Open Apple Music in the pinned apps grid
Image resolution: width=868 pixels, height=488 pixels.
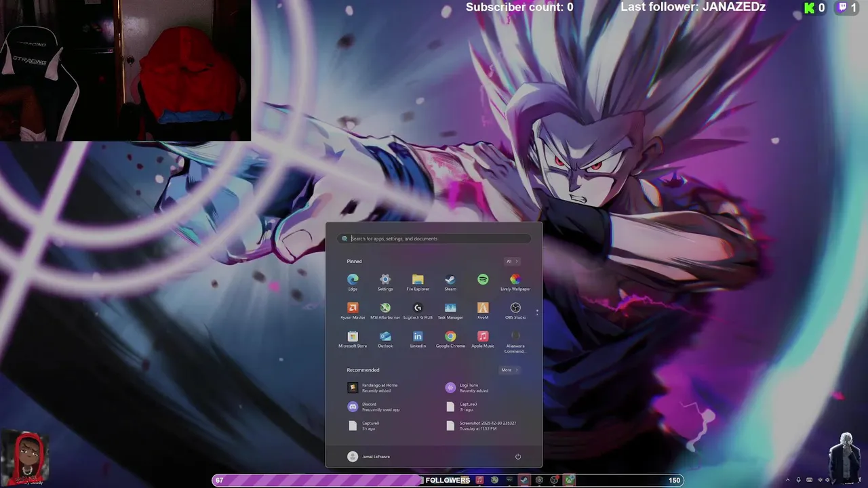coord(483,339)
